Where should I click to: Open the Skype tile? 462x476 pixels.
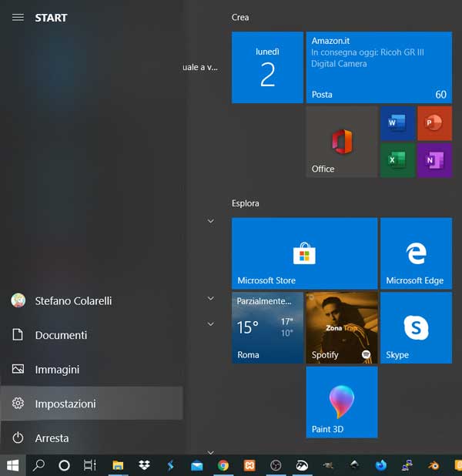[x=416, y=327]
